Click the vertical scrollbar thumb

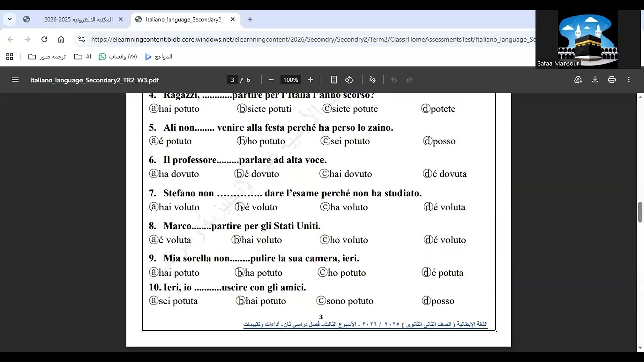click(640, 211)
